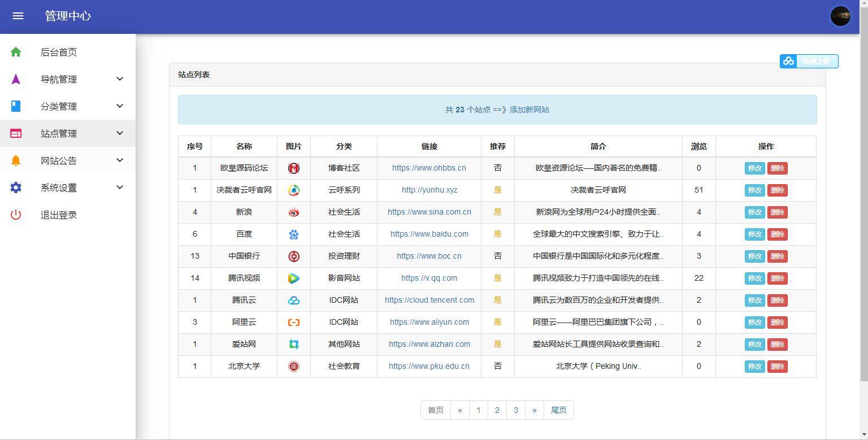Toggle the recommendation flag for 腾讯云
The image size is (868, 440).
tap(497, 300)
